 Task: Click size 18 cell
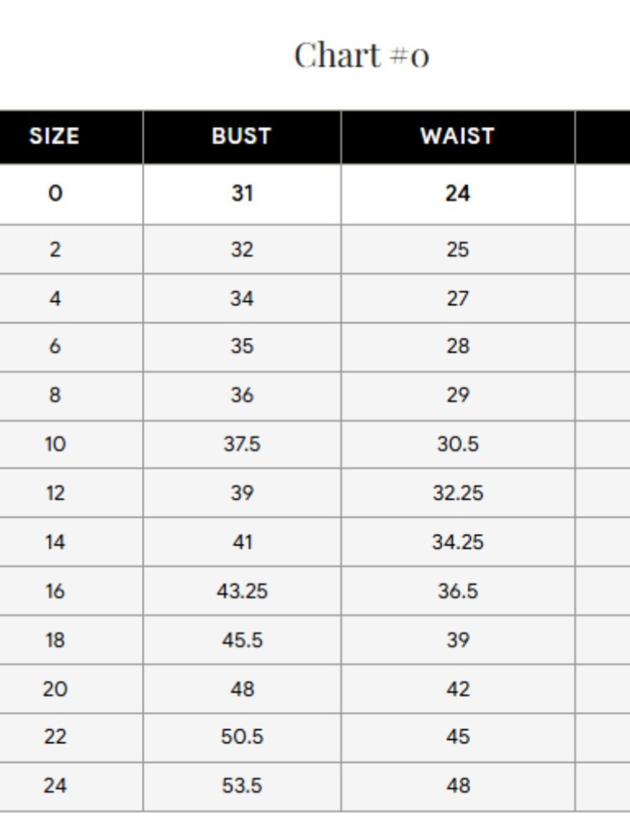click(x=55, y=640)
